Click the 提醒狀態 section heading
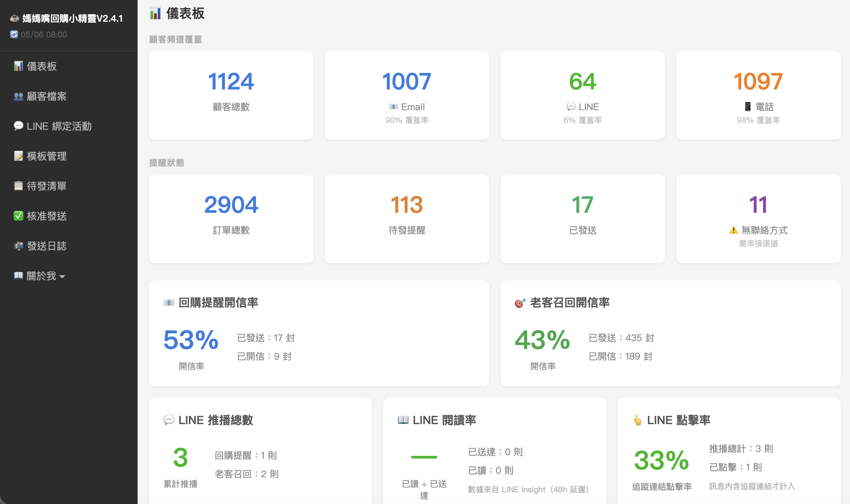Image resolution: width=850 pixels, height=504 pixels. pyautogui.click(x=167, y=163)
